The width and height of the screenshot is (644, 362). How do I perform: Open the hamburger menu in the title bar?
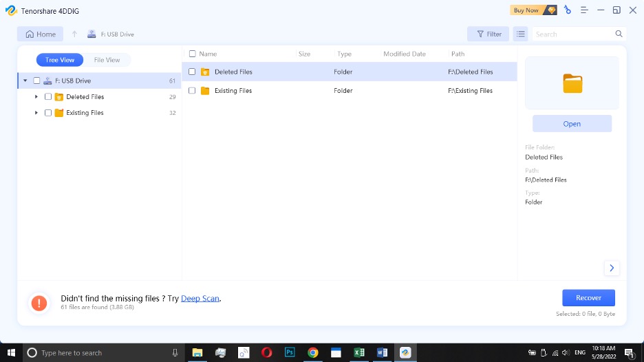coord(584,10)
